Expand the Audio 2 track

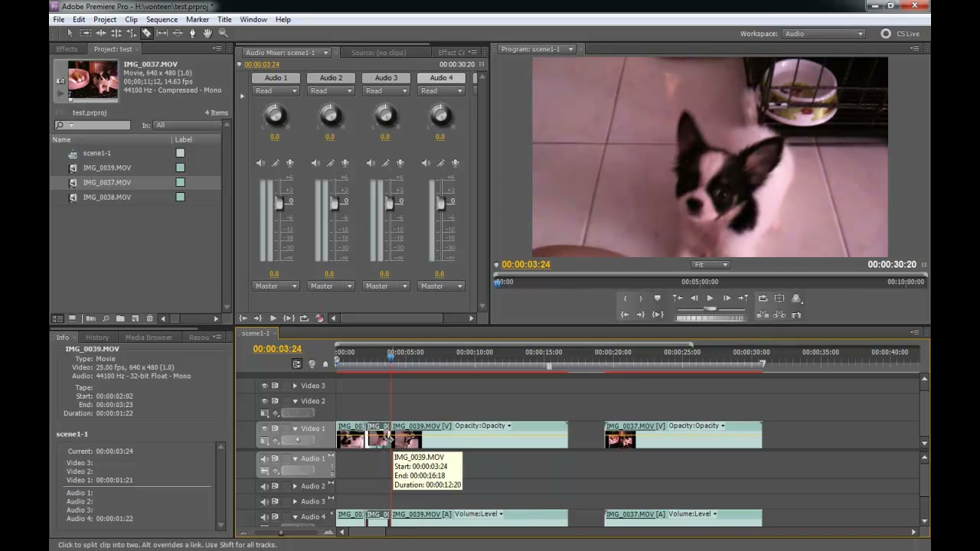pos(295,486)
